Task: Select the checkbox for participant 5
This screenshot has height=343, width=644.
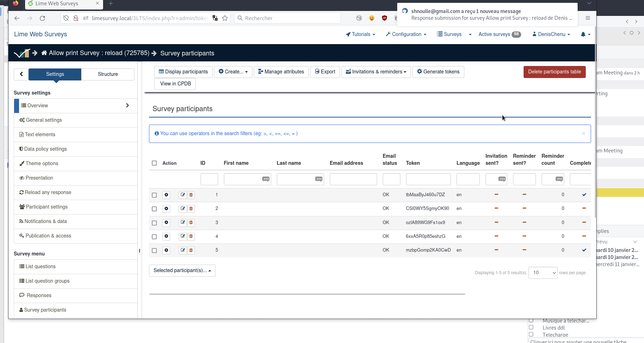Action: [154, 251]
